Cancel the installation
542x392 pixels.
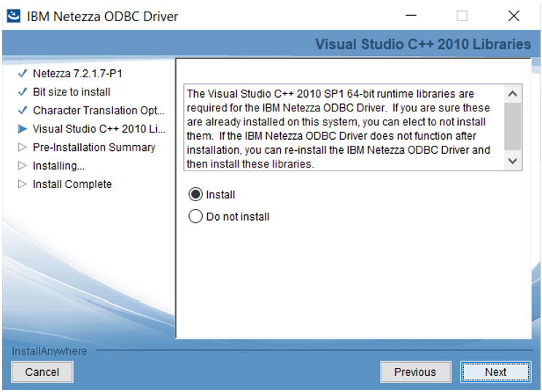tap(42, 372)
